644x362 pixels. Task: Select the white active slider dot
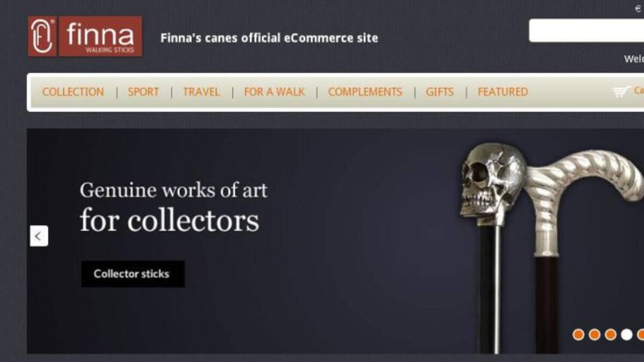626,335
